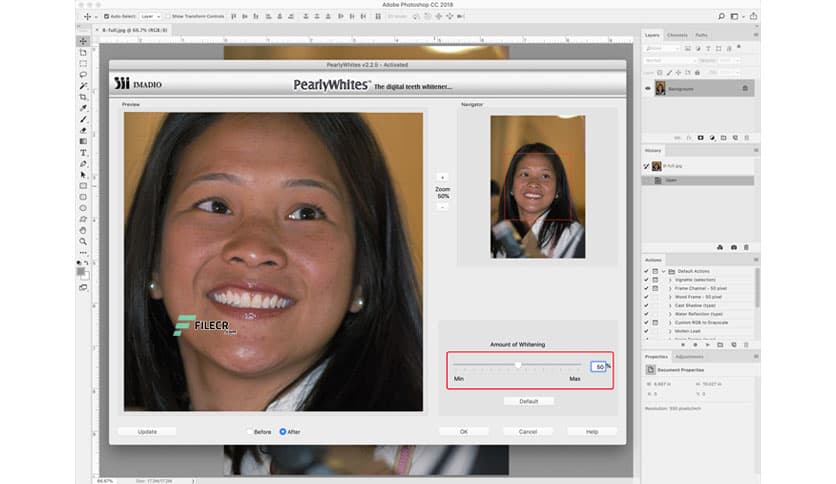The height and width of the screenshot is (484, 836).
Task: Select the document tab 8-full.jpg
Action: 135,30
